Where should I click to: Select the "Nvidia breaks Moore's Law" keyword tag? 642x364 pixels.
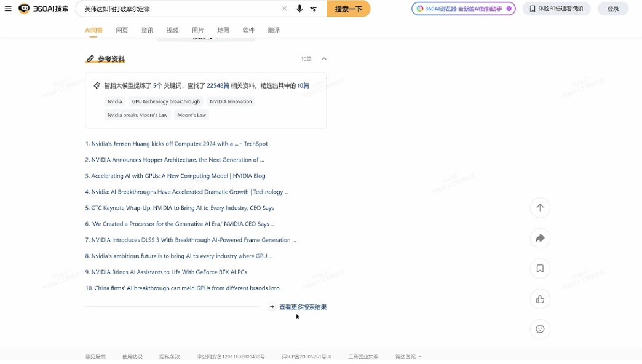coord(137,115)
